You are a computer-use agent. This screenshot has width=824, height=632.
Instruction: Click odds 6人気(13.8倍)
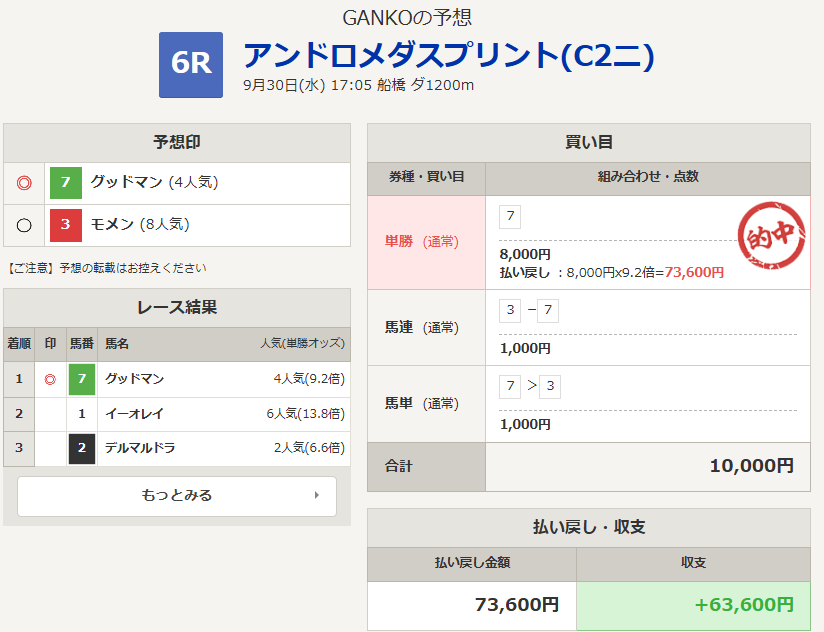coord(305,414)
